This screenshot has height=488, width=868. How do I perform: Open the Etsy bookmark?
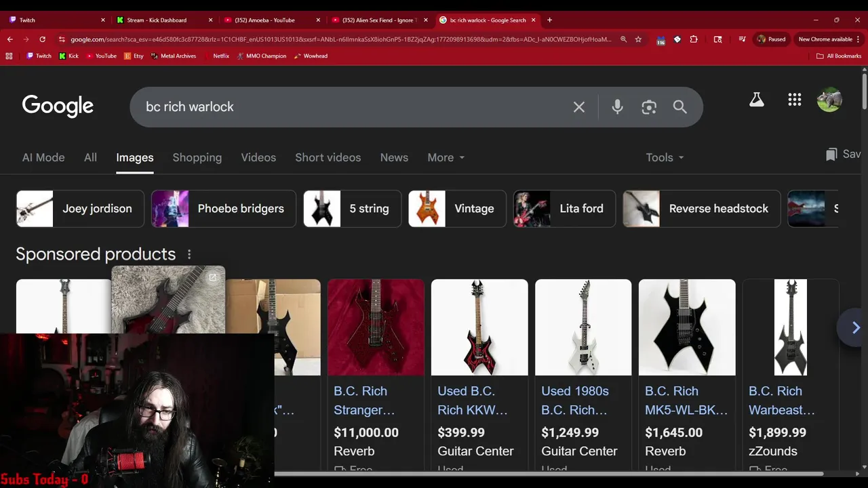[x=134, y=56]
